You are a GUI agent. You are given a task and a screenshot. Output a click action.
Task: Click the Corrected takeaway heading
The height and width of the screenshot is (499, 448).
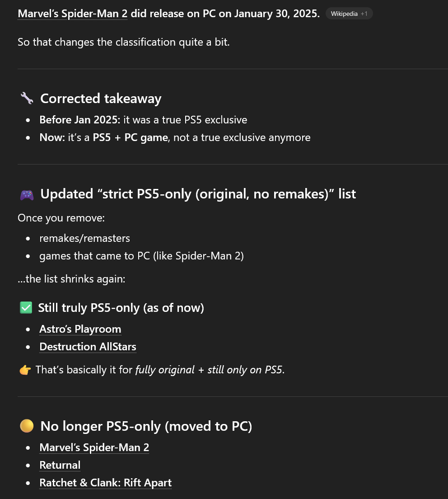coord(100,99)
